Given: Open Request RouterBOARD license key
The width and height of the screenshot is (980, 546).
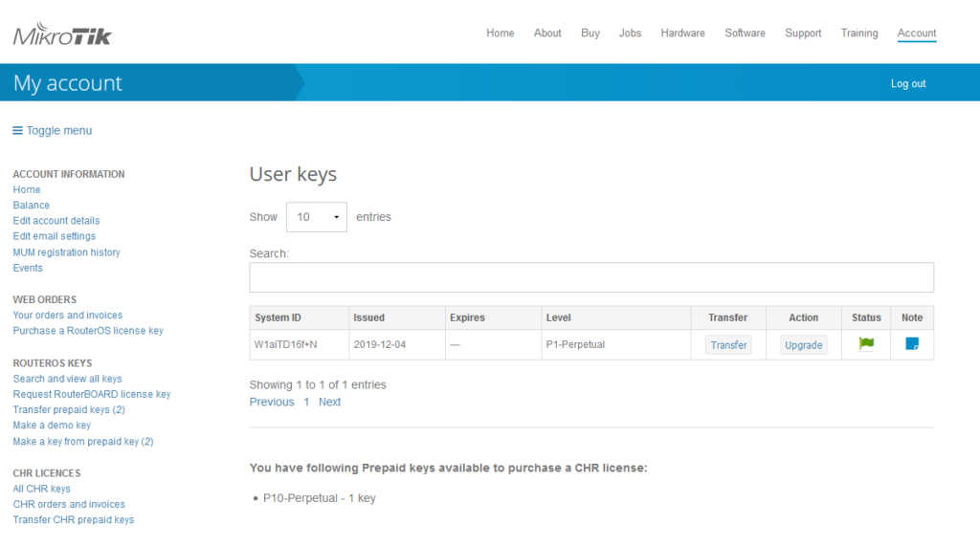Looking at the screenshot, I should coord(91,394).
